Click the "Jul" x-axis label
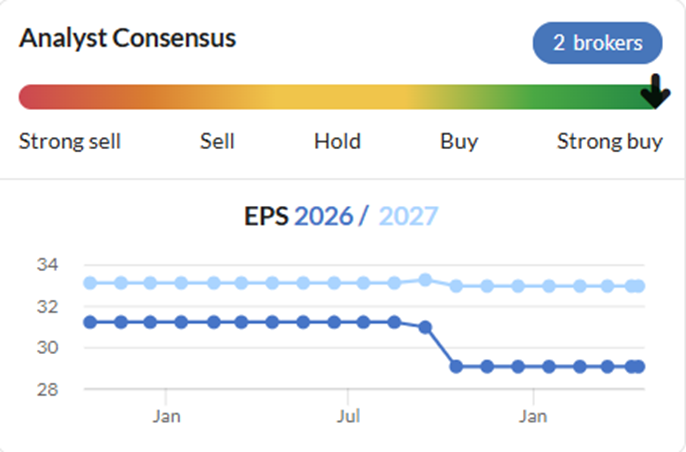 coord(348,415)
